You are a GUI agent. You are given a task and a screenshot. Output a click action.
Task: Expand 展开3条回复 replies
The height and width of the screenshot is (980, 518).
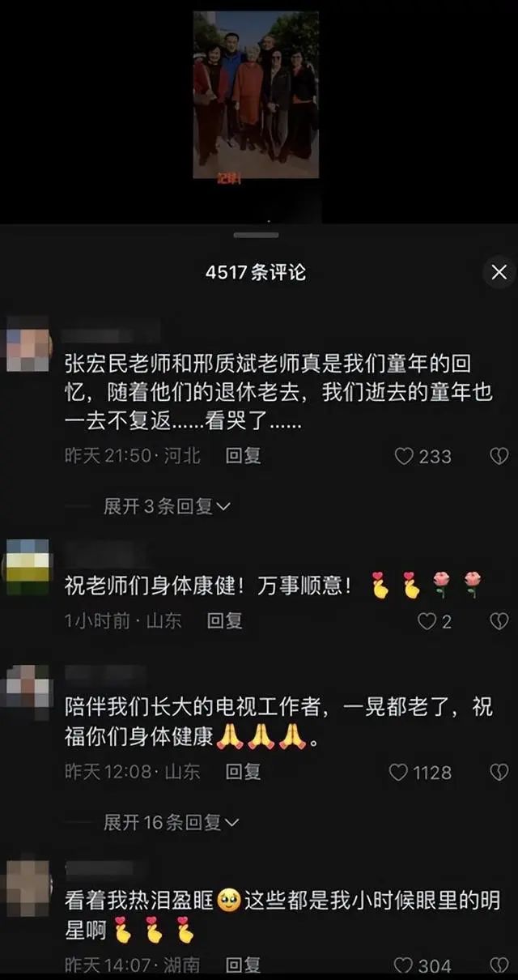(x=167, y=507)
